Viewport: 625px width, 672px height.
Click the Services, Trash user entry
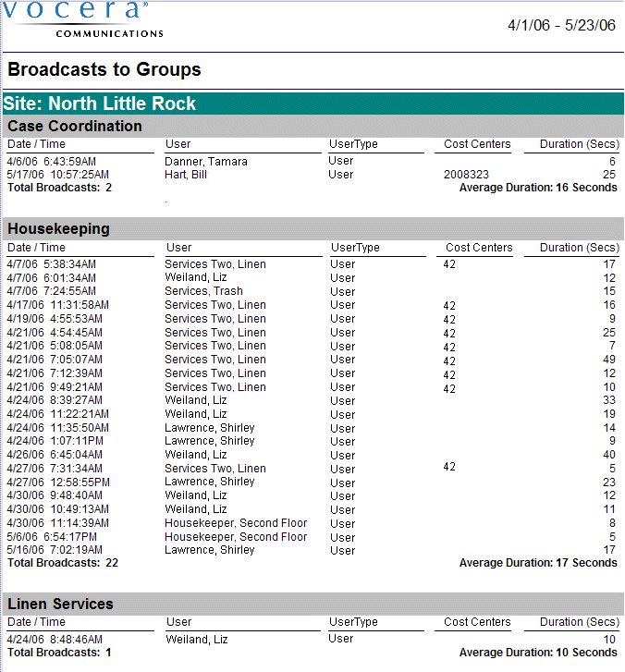click(x=203, y=291)
